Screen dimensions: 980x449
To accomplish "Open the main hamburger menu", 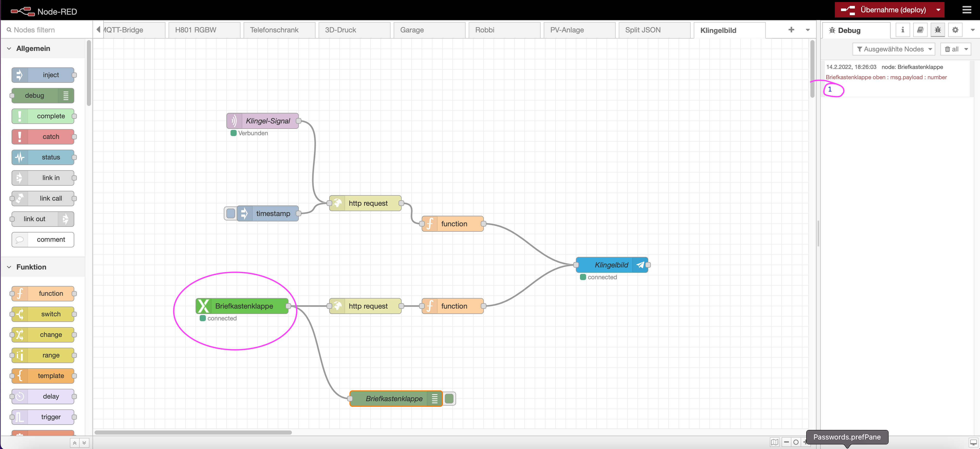I will tap(967, 10).
